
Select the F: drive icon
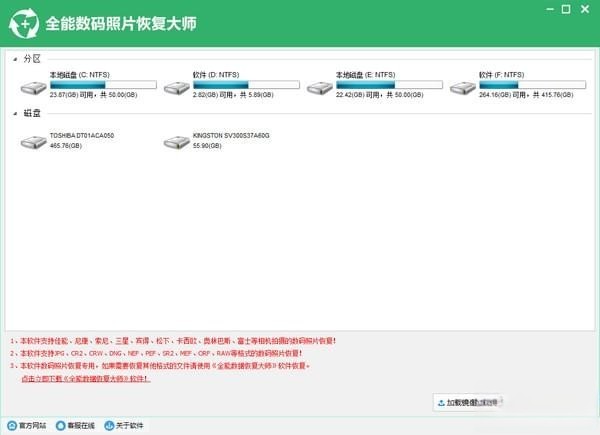pos(463,88)
